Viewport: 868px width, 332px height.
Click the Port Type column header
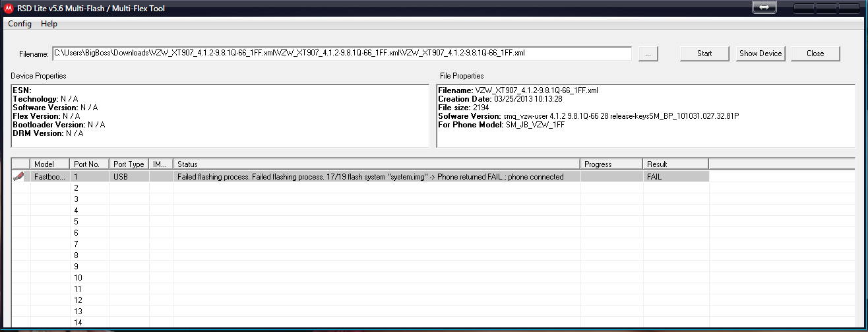(129, 164)
